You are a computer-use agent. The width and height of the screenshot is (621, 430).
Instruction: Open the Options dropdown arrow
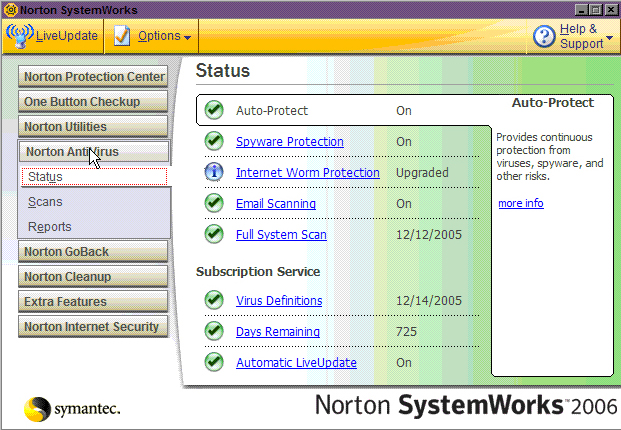[x=187, y=38]
